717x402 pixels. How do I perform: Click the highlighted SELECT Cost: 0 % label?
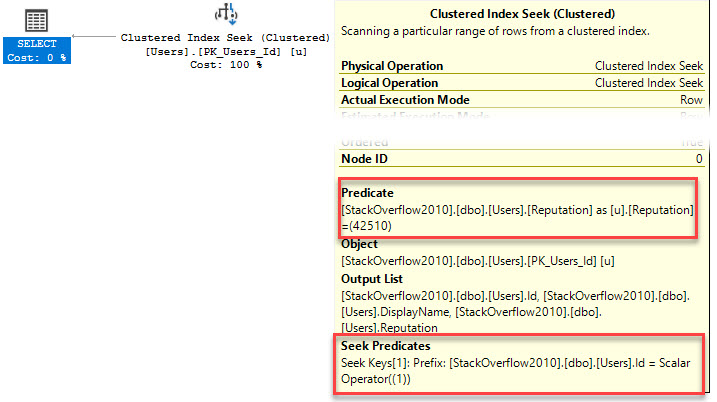pos(36,50)
